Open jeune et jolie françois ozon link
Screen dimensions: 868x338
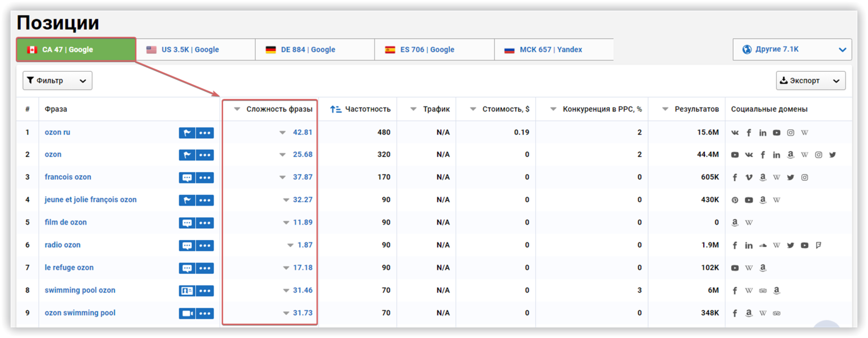click(x=90, y=200)
